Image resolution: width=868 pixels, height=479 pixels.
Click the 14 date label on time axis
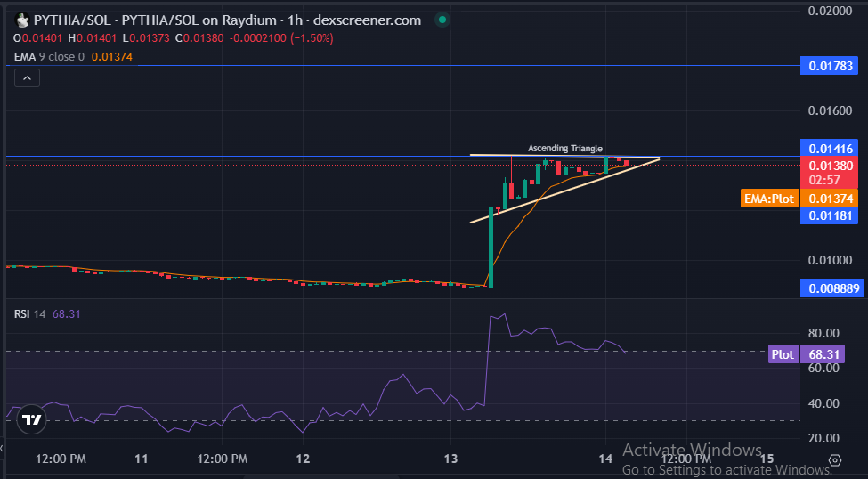pyautogui.click(x=606, y=459)
